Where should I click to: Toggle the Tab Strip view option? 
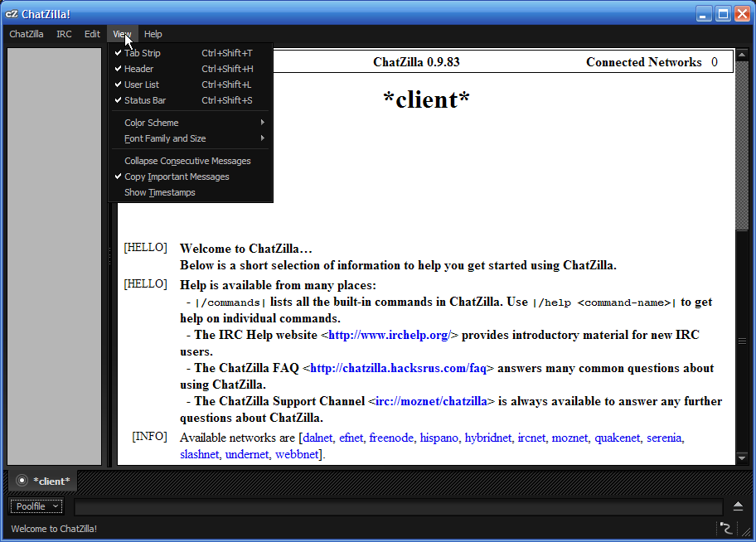coord(191,53)
